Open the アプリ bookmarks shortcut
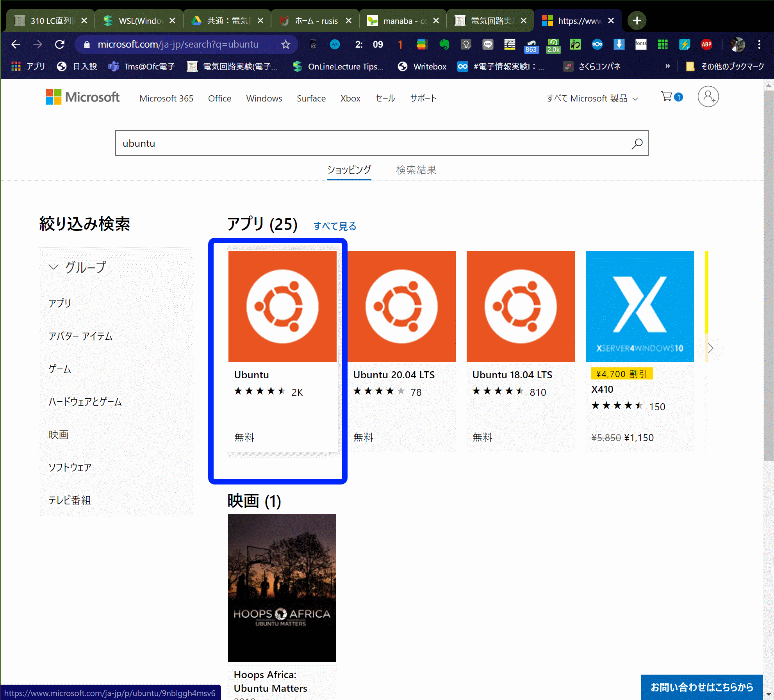 tap(28, 66)
